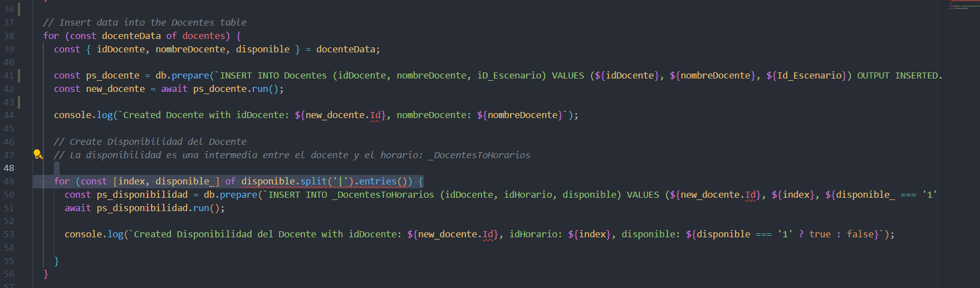Click 'disponible_' in the loop destructuring on line 49

(x=185, y=181)
